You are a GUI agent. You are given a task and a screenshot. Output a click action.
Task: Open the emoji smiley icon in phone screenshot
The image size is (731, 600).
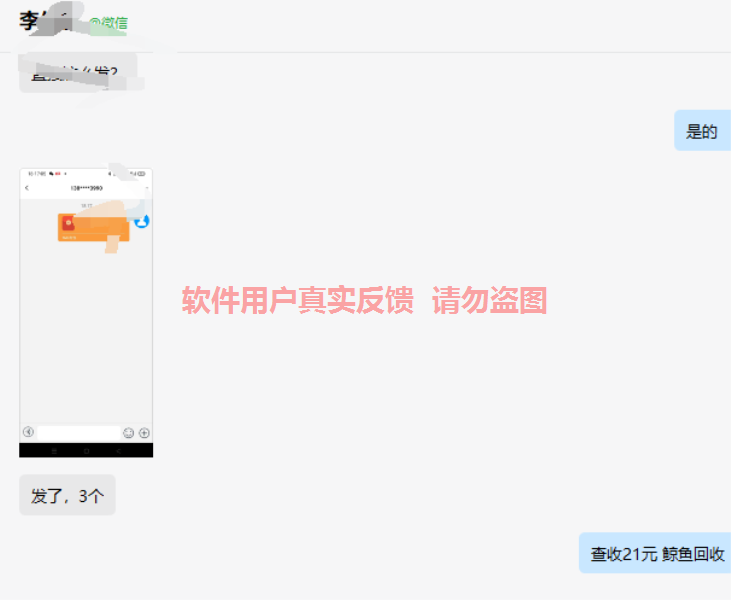pos(128,433)
